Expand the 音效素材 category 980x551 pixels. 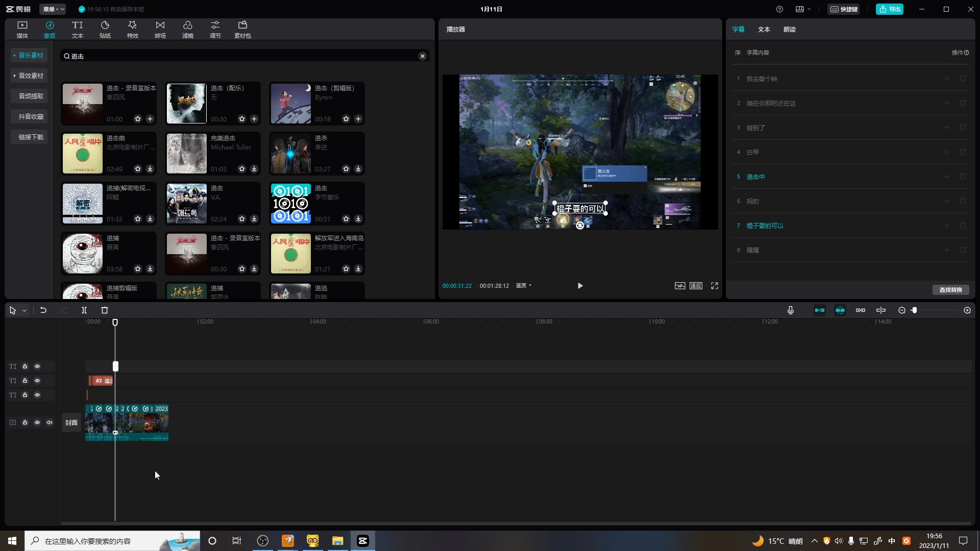point(29,76)
